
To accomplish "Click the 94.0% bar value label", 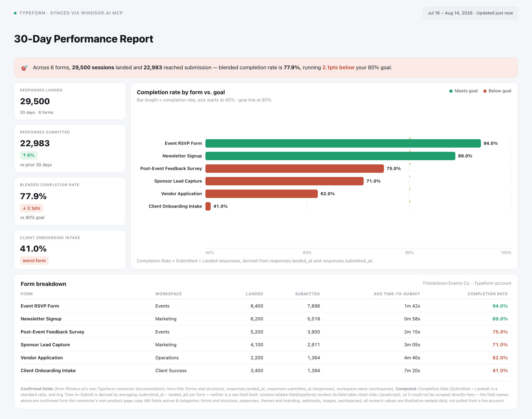I will tap(490, 143).
